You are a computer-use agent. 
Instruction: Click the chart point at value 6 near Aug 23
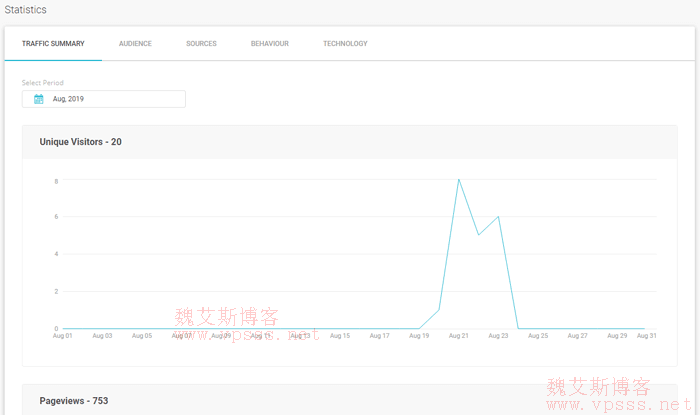pos(498,216)
